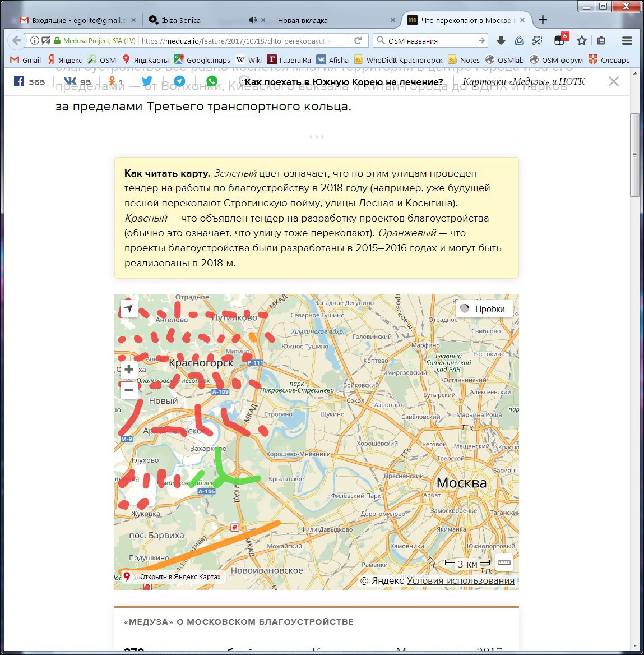Bookmark this page with star icon
Screen dimensions: 644x655
pyautogui.click(x=581, y=40)
